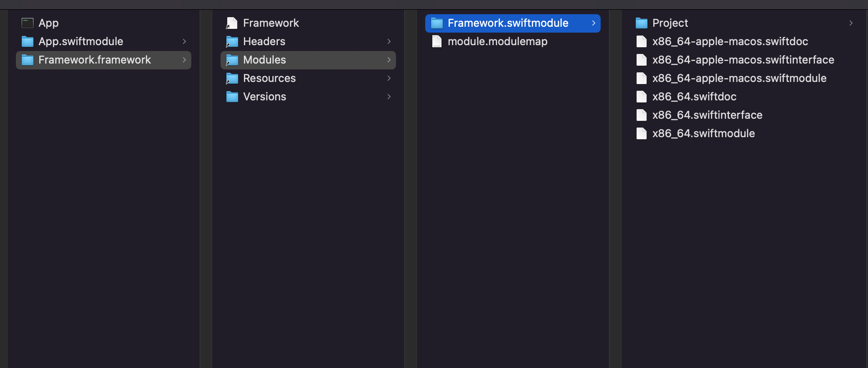The image size is (868, 368).
Task: Expand Versions folder via its chevron
Action: 389,97
